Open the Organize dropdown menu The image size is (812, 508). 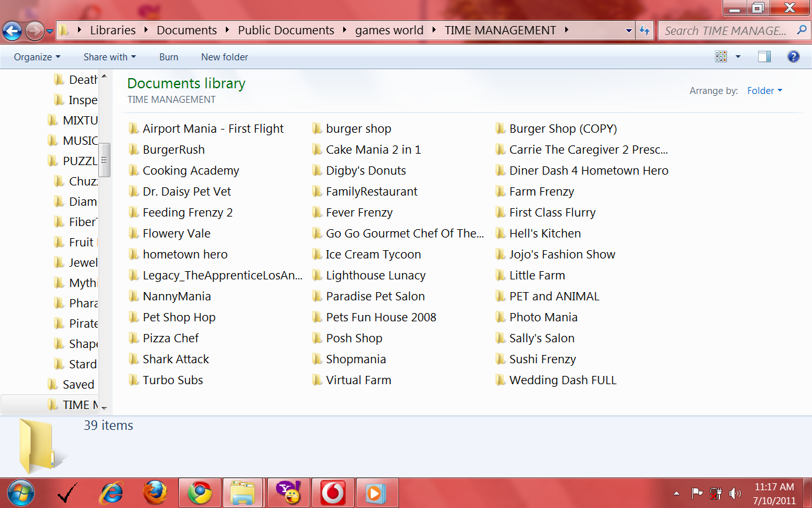[37, 57]
